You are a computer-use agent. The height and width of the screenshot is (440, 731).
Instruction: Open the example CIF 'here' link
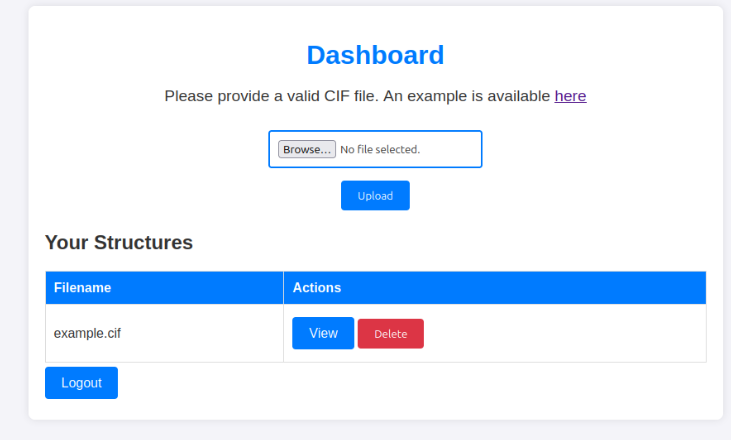coord(570,96)
